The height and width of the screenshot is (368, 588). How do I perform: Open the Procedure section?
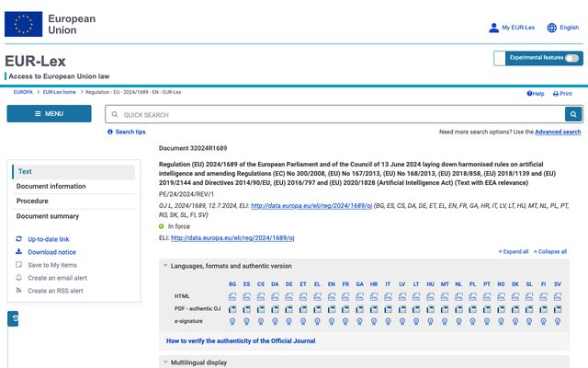(32, 201)
